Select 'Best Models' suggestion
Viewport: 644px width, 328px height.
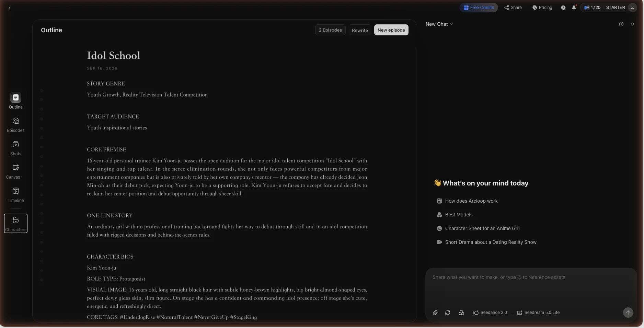click(x=455, y=215)
